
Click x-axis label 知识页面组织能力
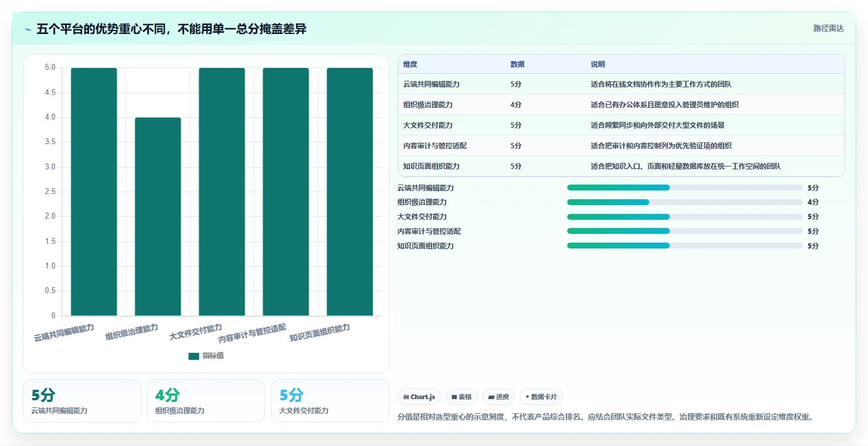320,333
